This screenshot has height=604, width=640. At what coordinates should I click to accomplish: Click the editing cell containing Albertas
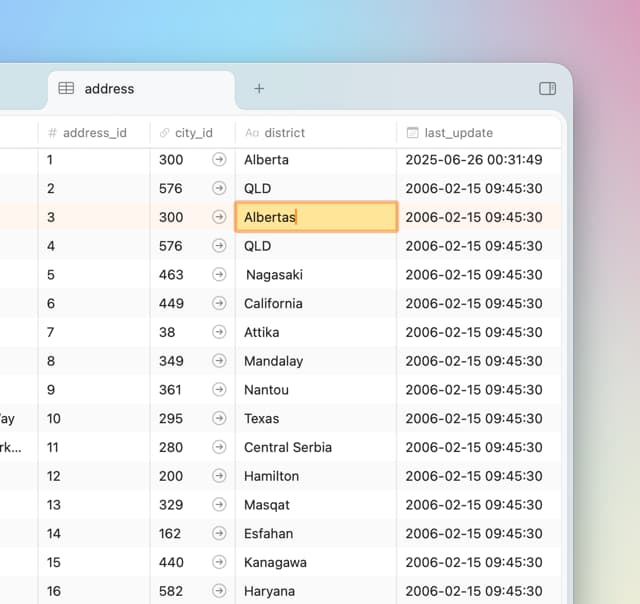coord(316,217)
